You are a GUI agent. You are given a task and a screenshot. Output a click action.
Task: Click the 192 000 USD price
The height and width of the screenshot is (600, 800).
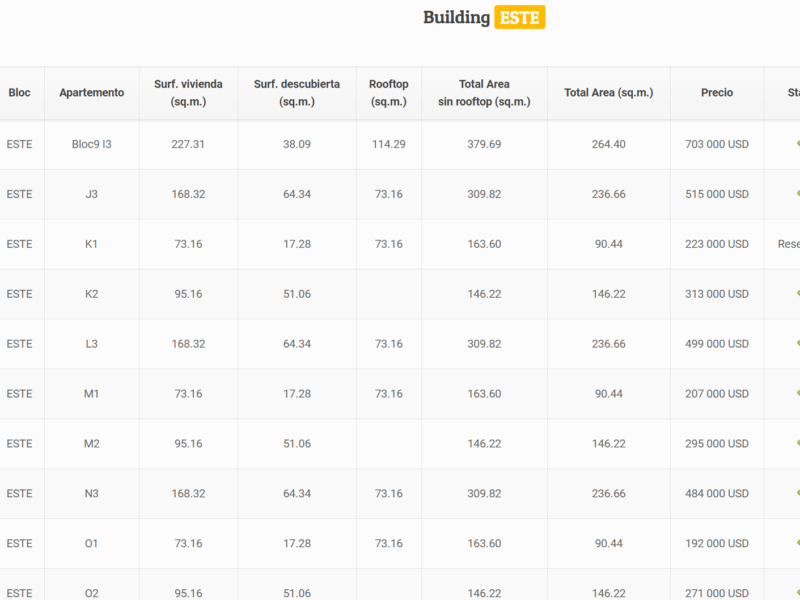(717, 544)
